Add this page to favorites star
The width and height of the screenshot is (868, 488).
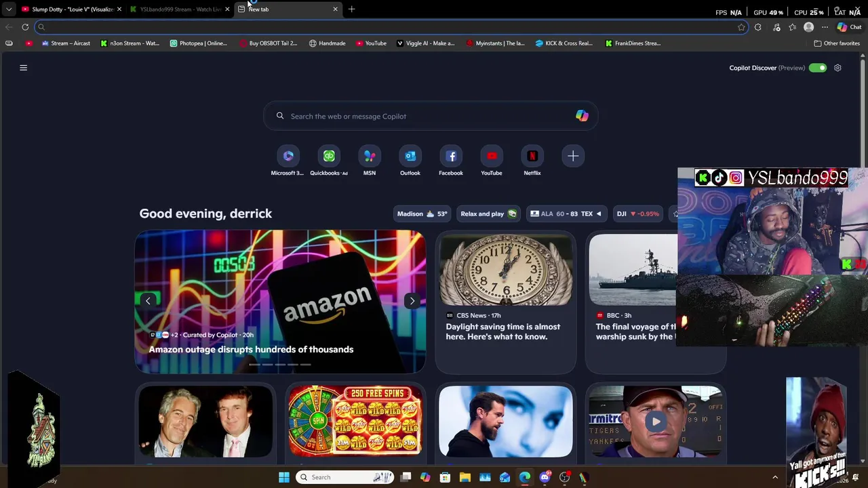point(741,27)
